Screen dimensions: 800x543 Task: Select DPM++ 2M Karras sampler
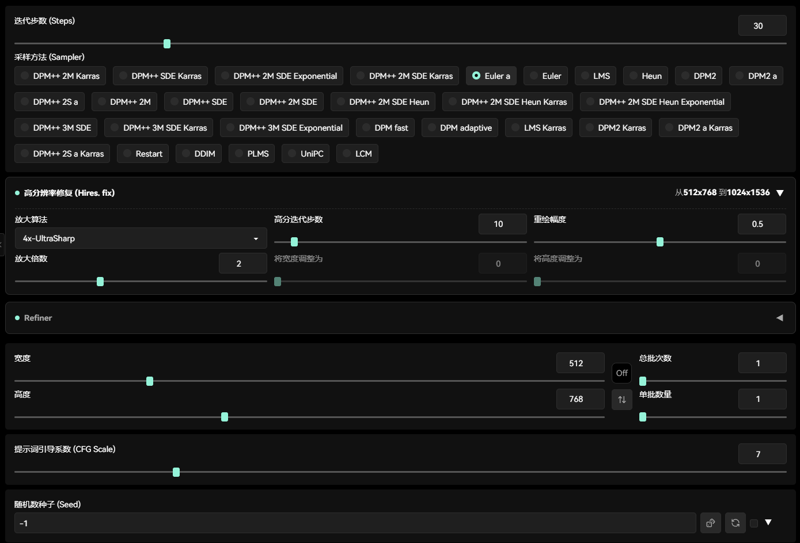click(x=60, y=76)
